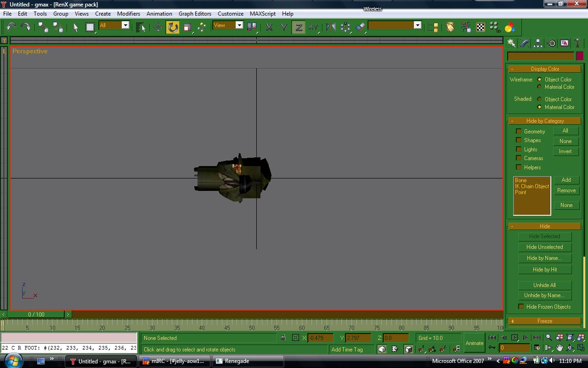The image size is (588, 368).
Task: Open the selection filter All dropdown
Action: [125, 25]
